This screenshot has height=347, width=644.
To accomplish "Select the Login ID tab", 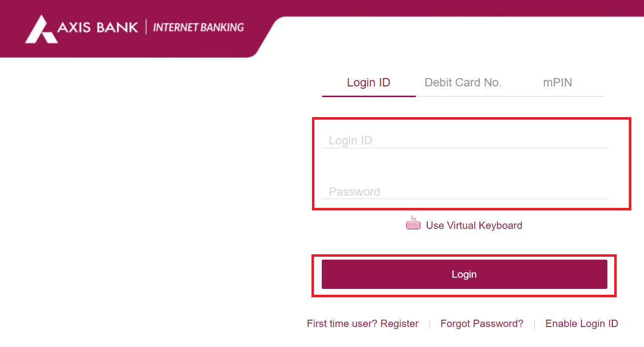I will pyautogui.click(x=368, y=82).
